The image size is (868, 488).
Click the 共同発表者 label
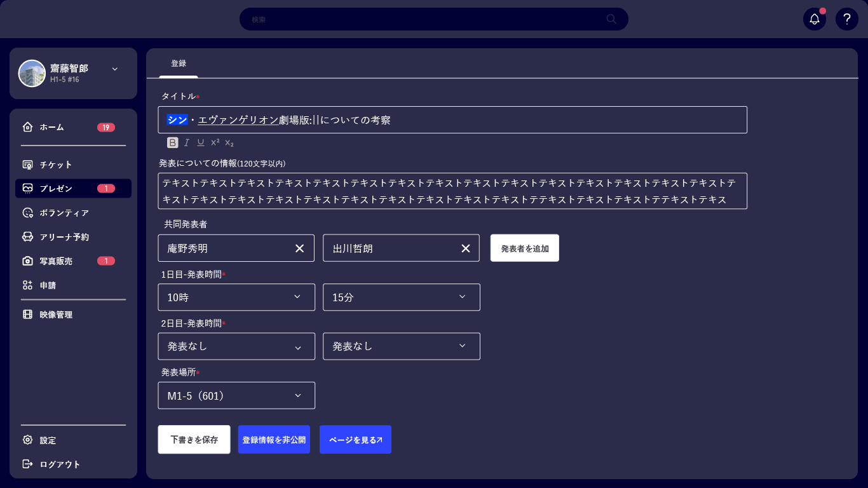[x=186, y=224]
